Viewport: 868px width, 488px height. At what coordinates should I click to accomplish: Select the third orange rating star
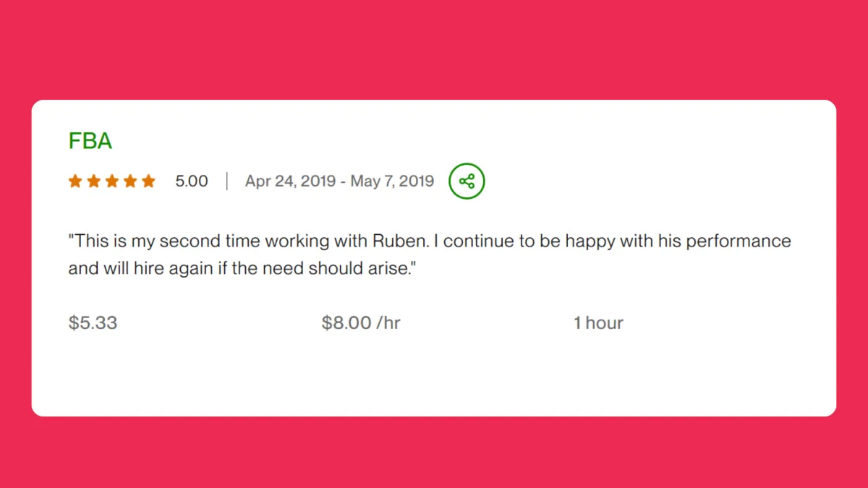coord(112,181)
